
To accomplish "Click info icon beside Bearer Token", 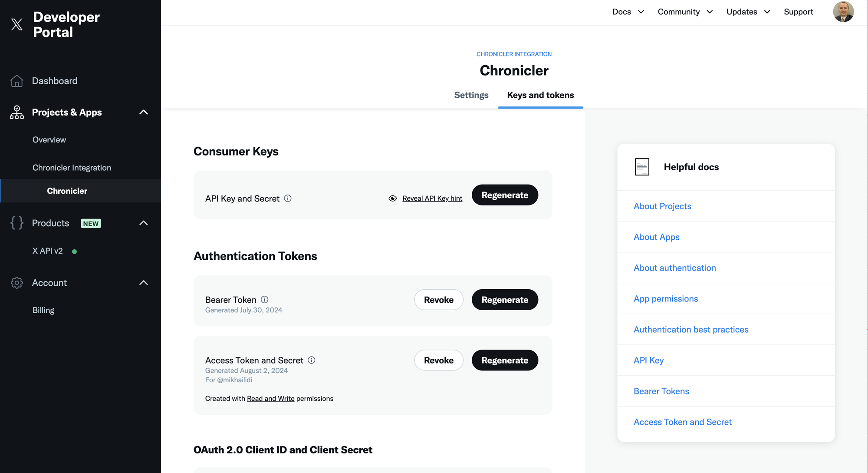I will (264, 300).
